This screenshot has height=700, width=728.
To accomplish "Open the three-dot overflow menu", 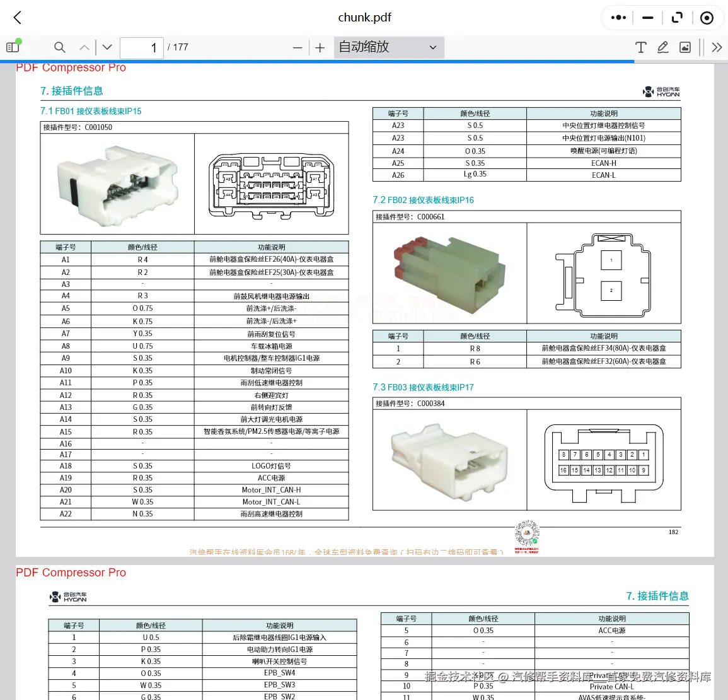I will [618, 18].
